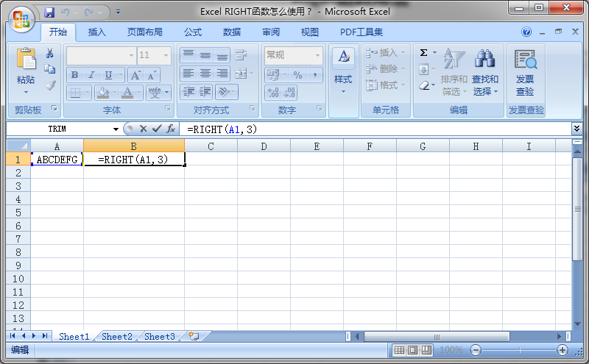The width and height of the screenshot is (589, 364).
Task: Click the Name Box showing TRIM
Action: pyautogui.click(x=57, y=129)
